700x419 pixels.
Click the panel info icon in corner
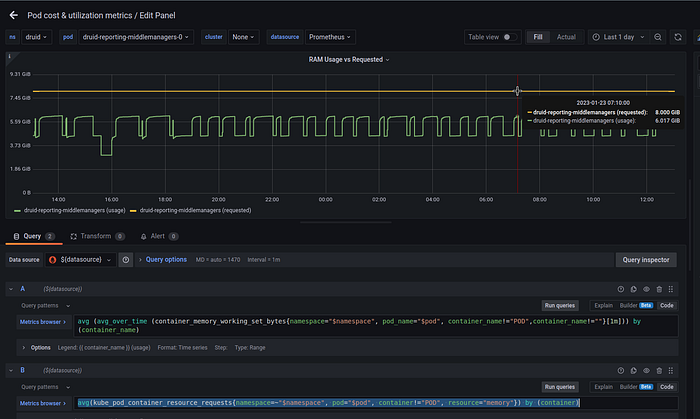point(10,56)
